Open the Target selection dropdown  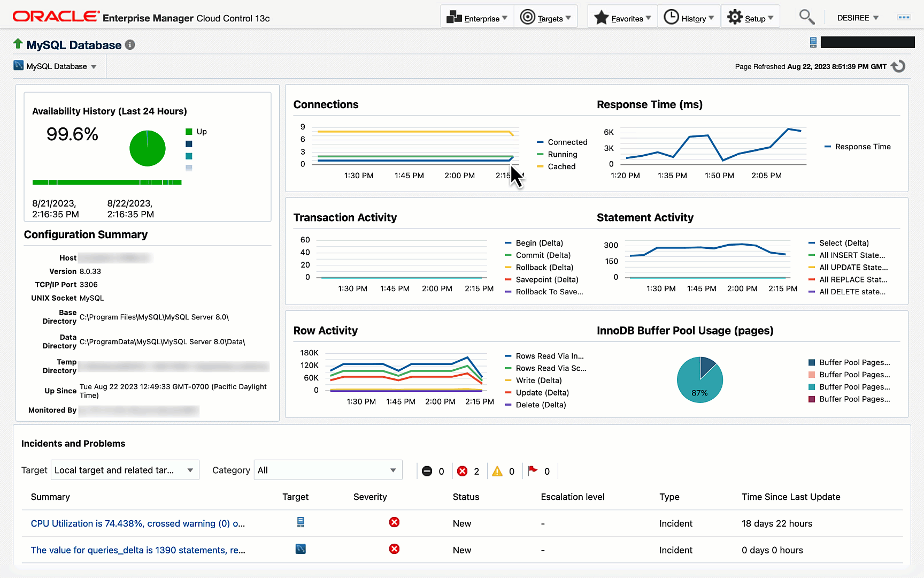(x=125, y=470)
